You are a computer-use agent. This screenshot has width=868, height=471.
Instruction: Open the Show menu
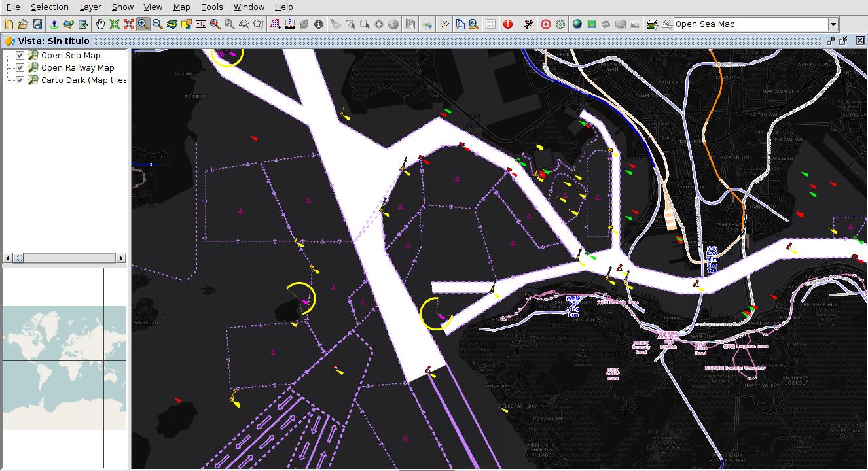tap(122, 7)
